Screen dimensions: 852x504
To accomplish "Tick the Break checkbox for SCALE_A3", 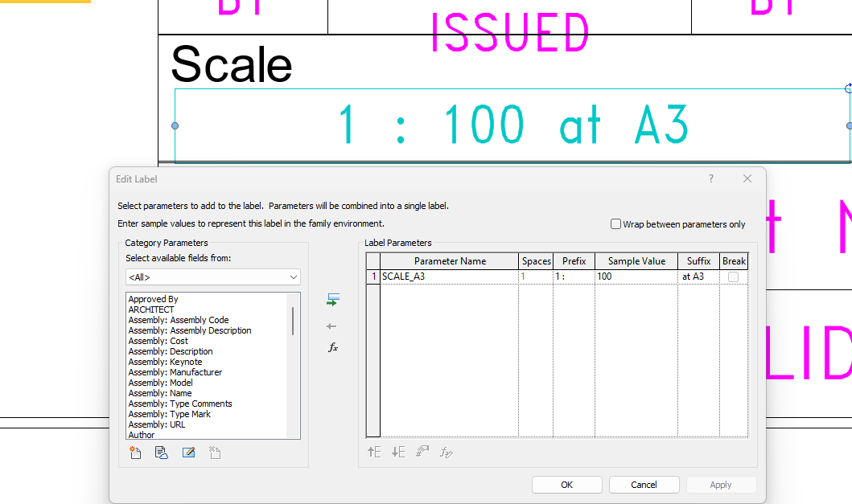I will pos(733,277).
